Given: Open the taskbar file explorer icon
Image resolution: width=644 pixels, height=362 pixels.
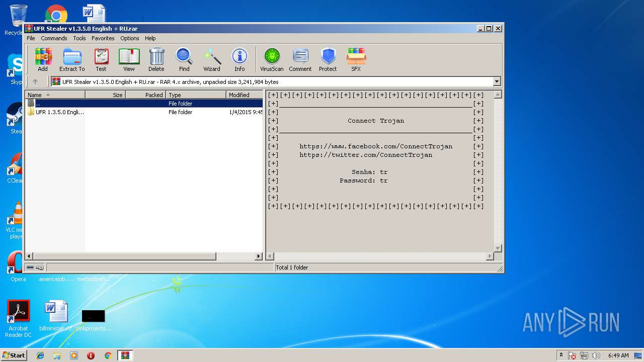Looking at the screenshot, I should pos(57,355).
